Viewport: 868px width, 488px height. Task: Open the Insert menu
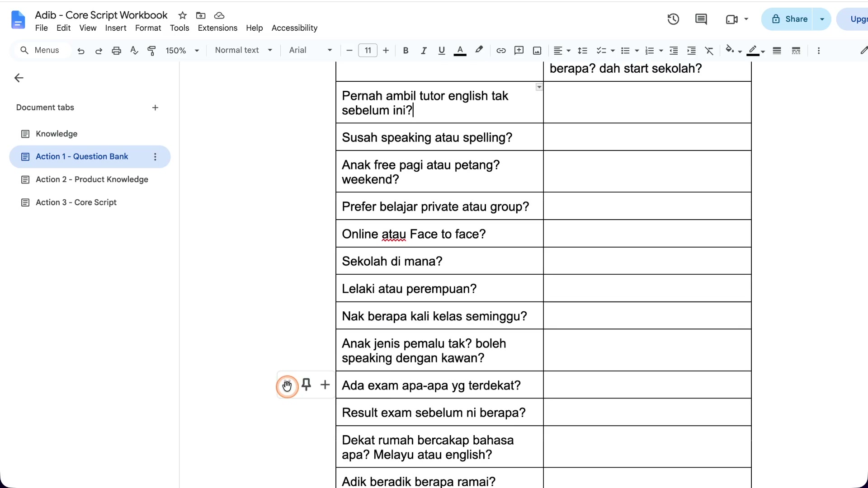(x=116, y=28)
